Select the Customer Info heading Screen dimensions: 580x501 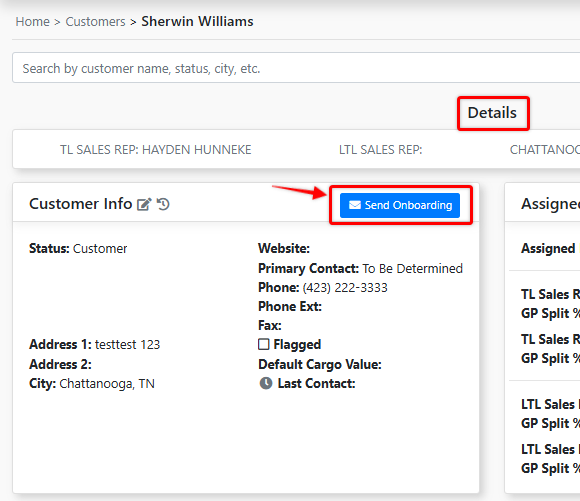point(81,204)
